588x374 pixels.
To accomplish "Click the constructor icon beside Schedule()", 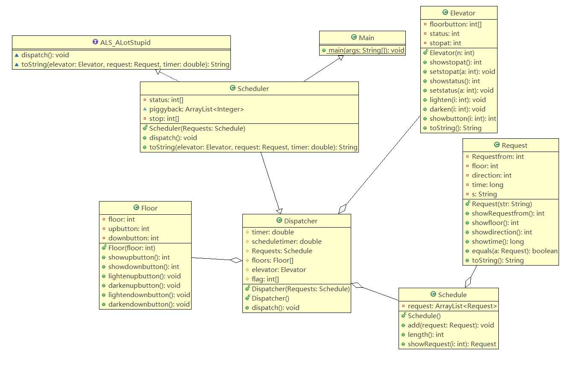I will tap(404, 315).
